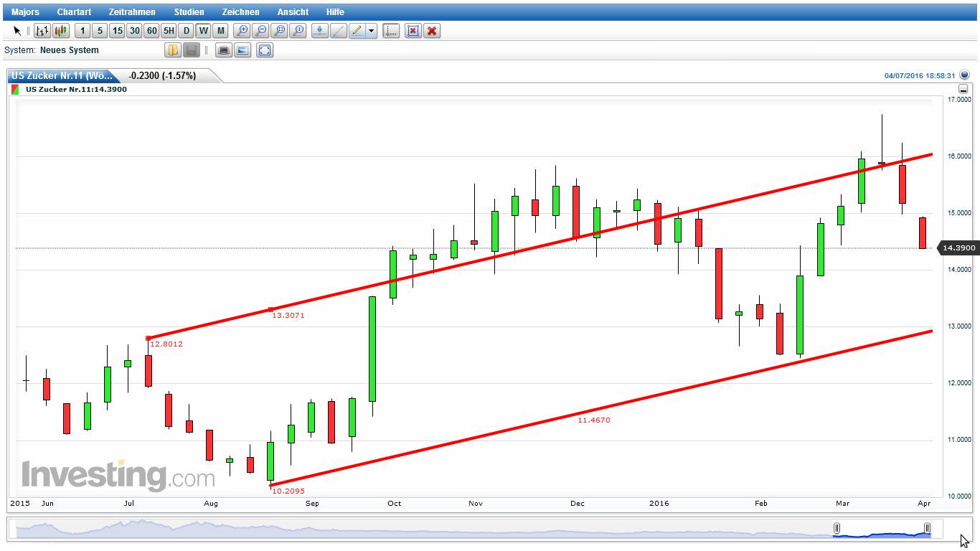Print the chart with printer icon

(x=224, y=50)
